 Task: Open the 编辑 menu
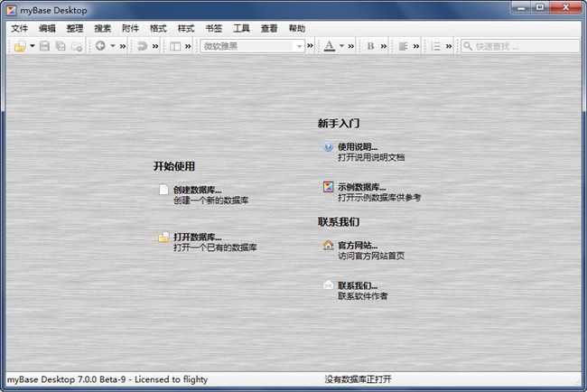coord(47,29)
